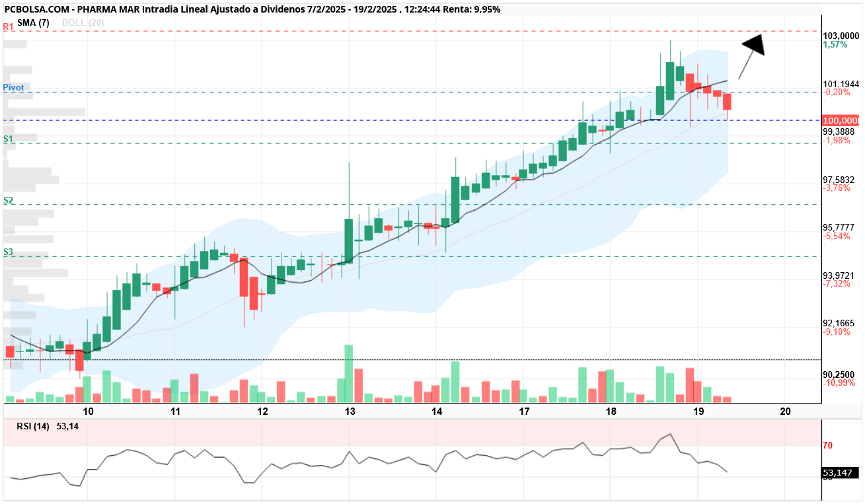This screenshot has width=865, height=504.
Task: Click the 93,9721 price axis label
Action: coord(839,275)
